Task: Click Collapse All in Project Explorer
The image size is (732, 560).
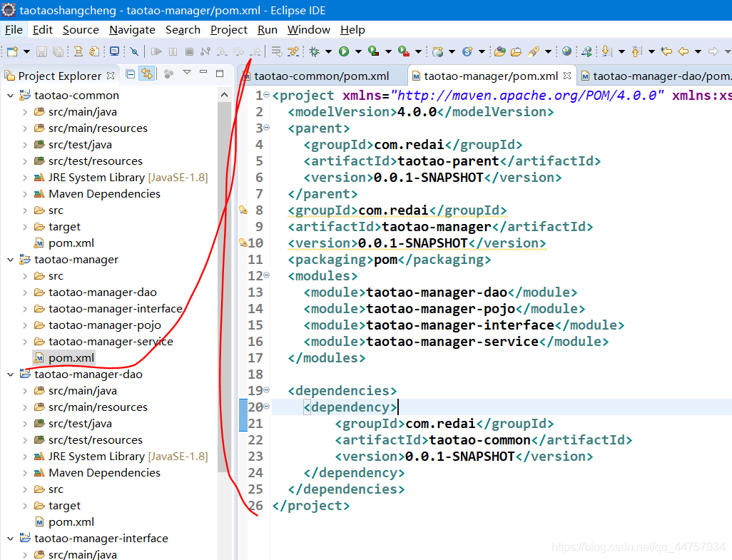Action: coord(131,73)
